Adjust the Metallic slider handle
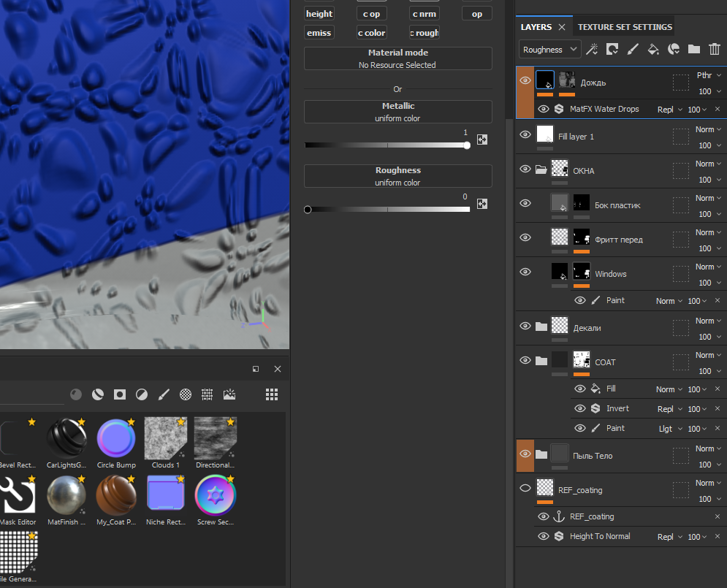 coord(467,145)
